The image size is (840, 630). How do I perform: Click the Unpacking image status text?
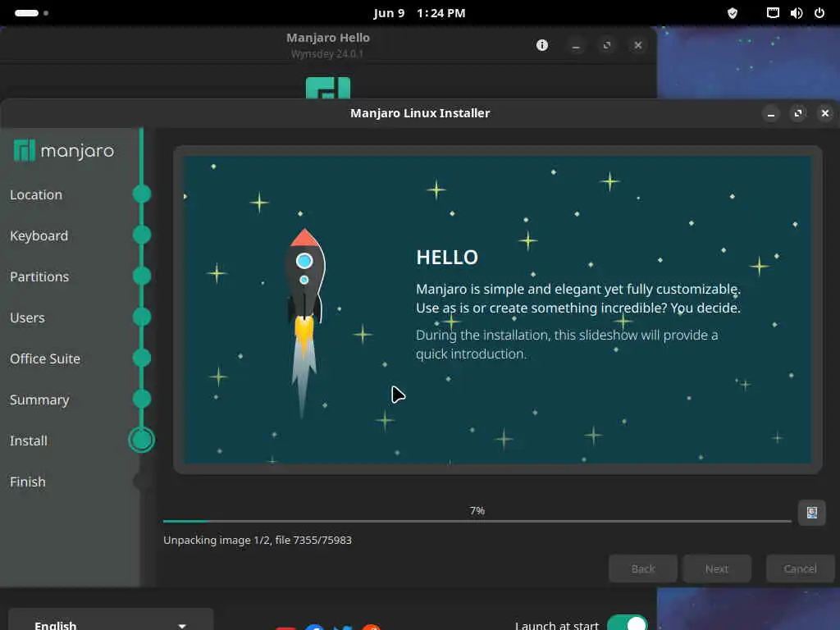[x=258, y=540]
